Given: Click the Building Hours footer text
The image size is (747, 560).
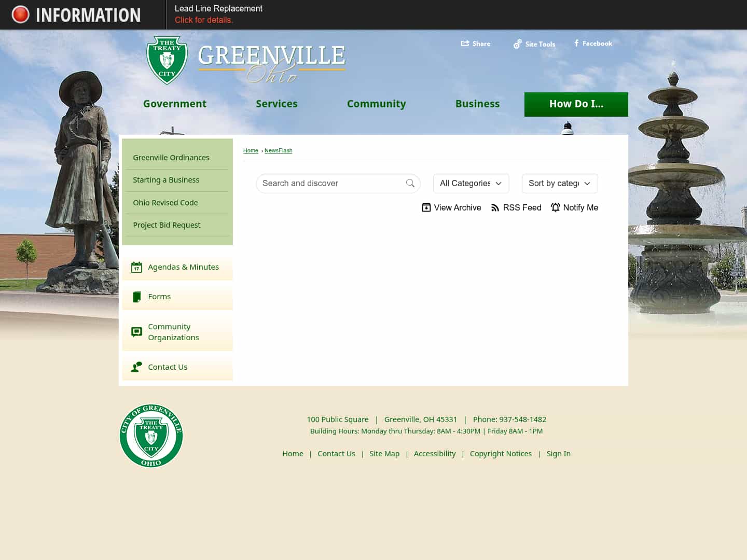Looking at the screenshot, I should click(426, 431).
